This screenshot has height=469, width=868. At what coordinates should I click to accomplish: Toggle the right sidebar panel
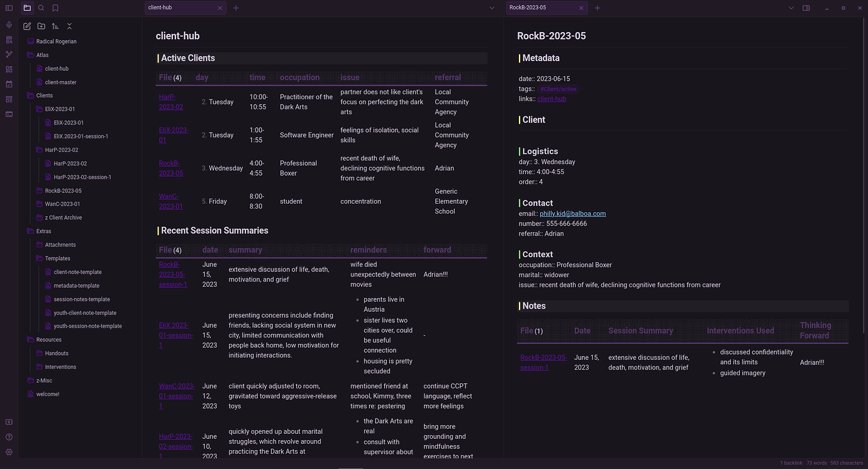pos(806,8)
